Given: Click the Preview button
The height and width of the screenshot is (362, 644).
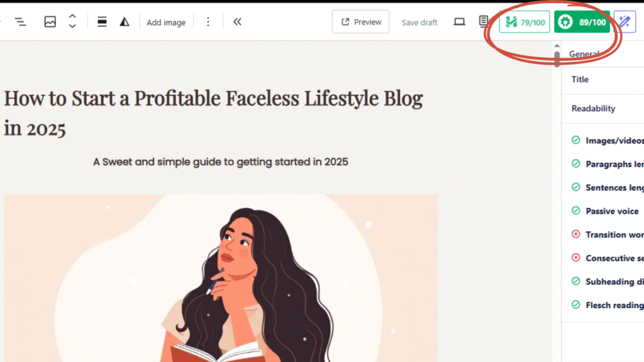Looking at the screenshot, I should tap(360, 22).
